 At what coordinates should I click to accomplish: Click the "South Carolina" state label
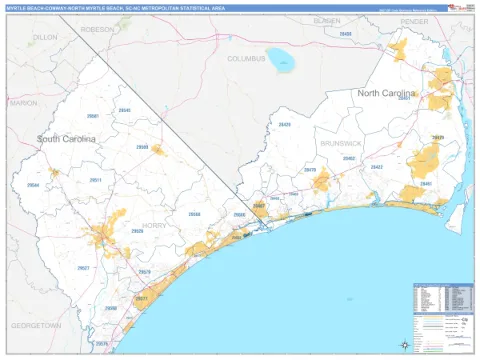66,139
